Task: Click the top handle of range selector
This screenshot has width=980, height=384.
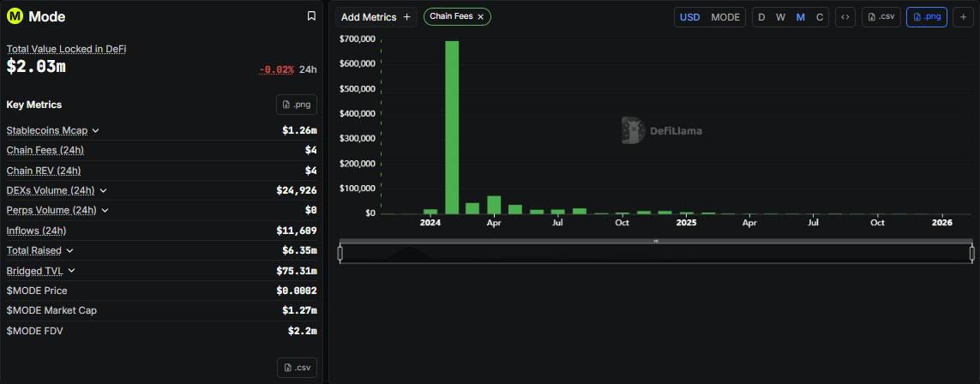Action: (656, 241)
